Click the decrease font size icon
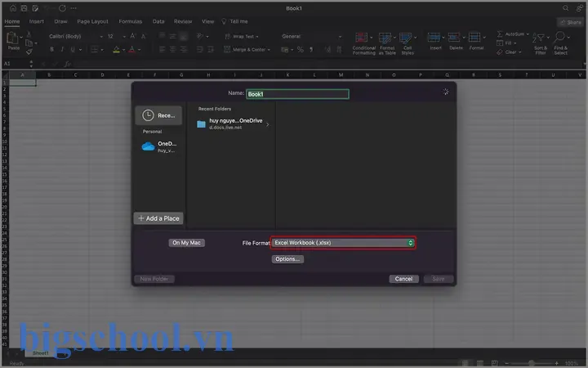The height and width of the screenshot is (368, 588). click(x=143, y=36)
